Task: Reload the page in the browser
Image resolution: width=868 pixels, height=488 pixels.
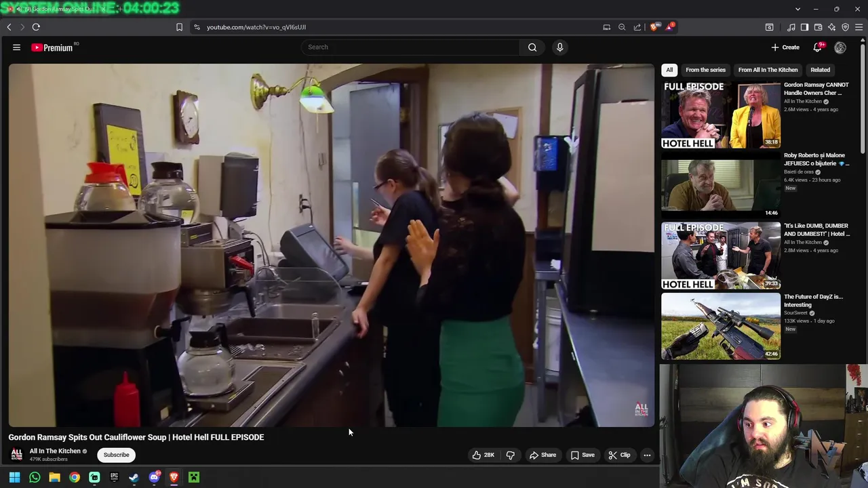Action: pyautogui.click(x=36, y=27)
